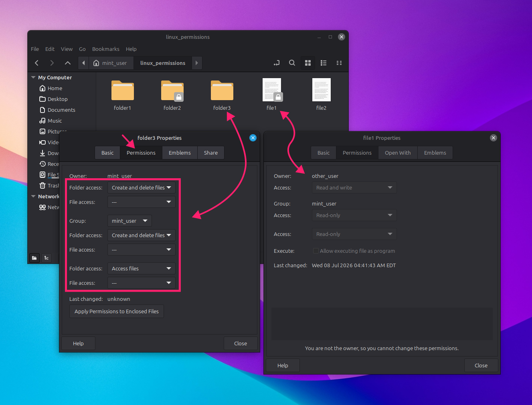Image resolution: width=532 pixels, height=405 pixels.
Task: Switch to Basic tab in file1 Properties
Action: coord(324,153)
